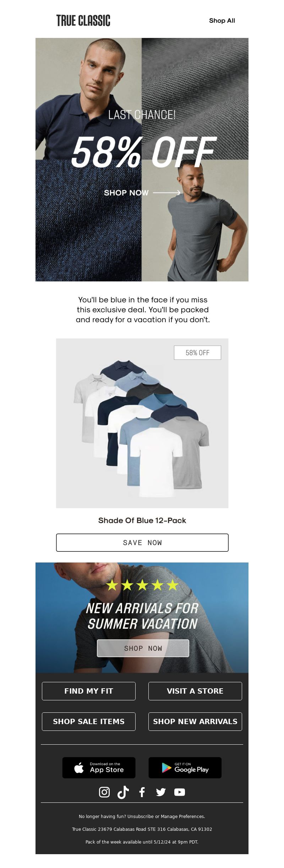Click SHOP NOW arrow in hero banner
The image size is (284, 868).
click(142, 192)
